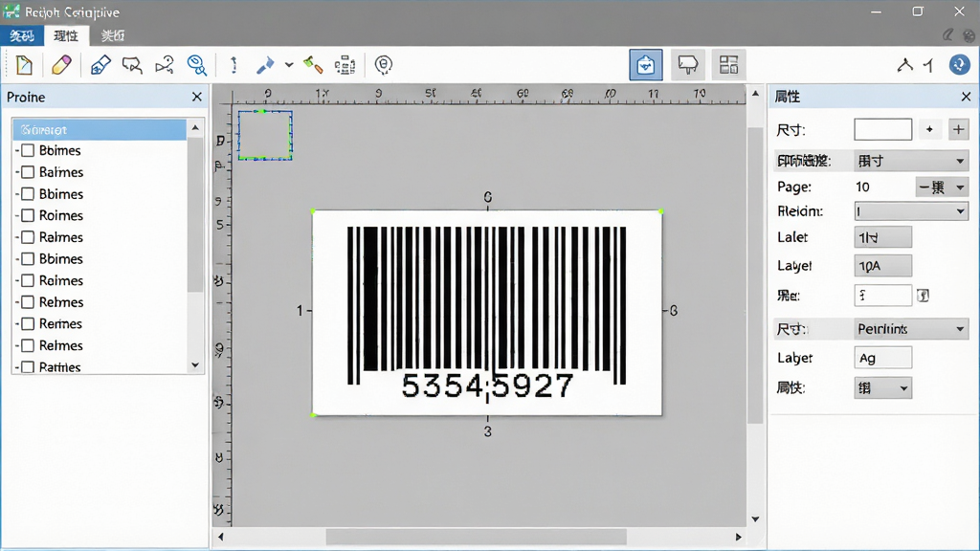Select the green paint brush tool
The image size is (980, 551).
pos(313,64)
